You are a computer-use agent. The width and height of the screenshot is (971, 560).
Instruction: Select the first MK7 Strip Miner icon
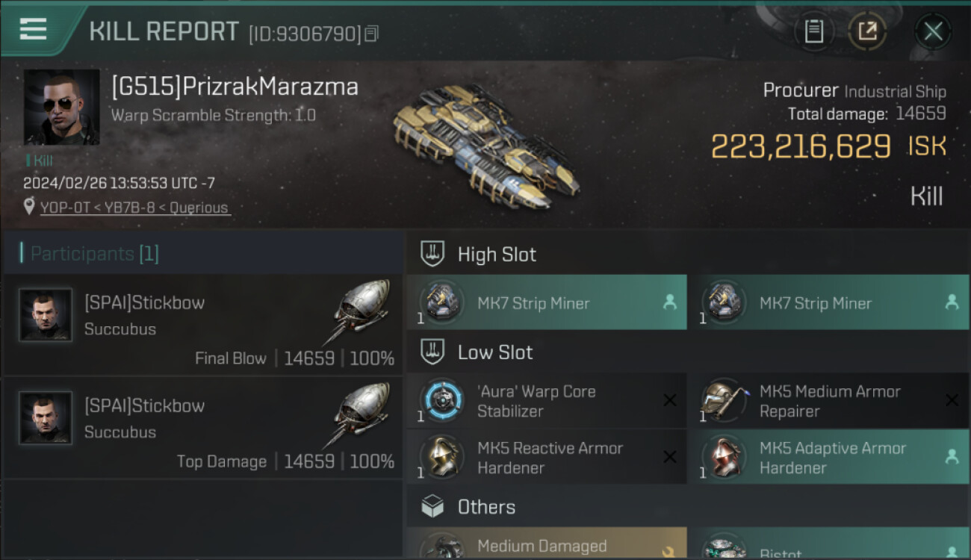(441, 302)
